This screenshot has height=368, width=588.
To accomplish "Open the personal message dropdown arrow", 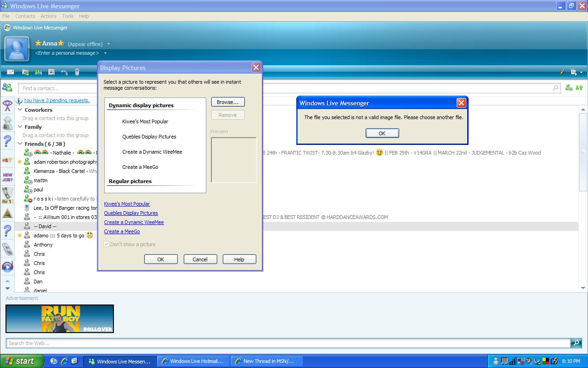I will click(x=105, y=53).
